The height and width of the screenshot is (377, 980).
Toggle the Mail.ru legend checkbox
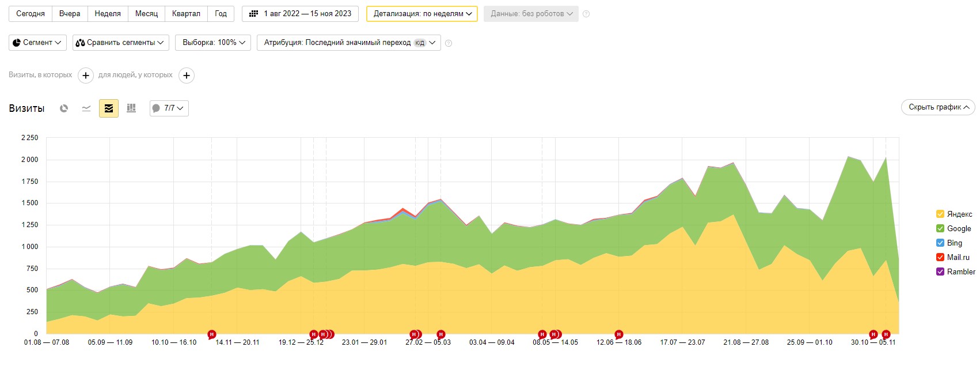pos(940,257)
